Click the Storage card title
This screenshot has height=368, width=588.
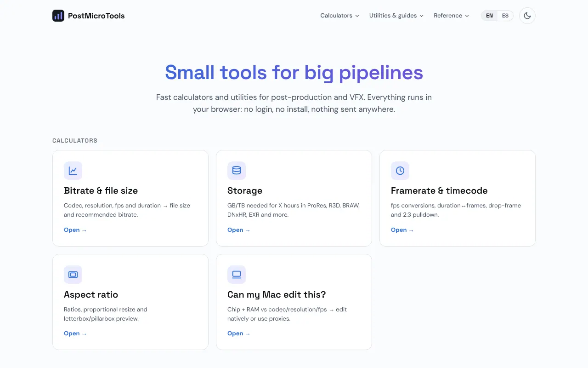(245, 191)
